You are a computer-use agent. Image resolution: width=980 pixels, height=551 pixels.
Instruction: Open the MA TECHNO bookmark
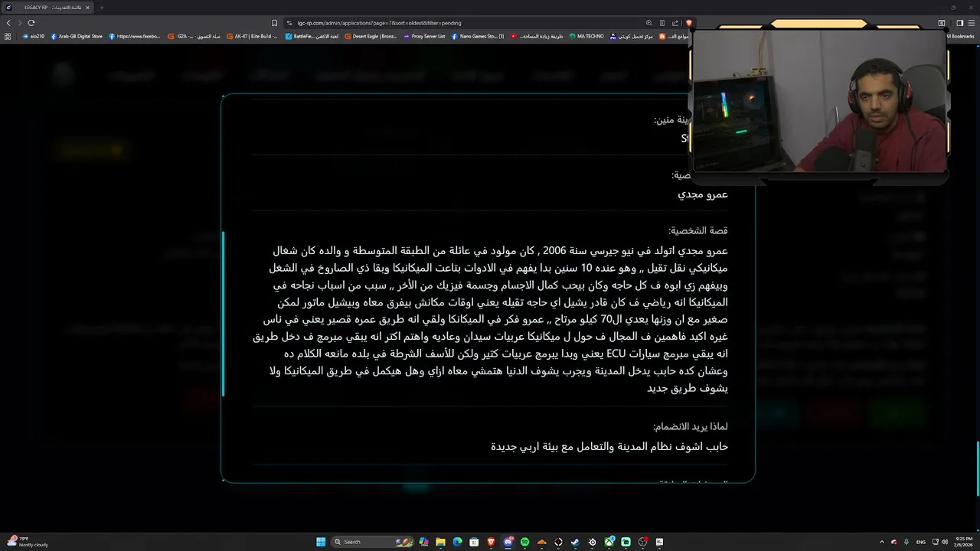[586, 36]
